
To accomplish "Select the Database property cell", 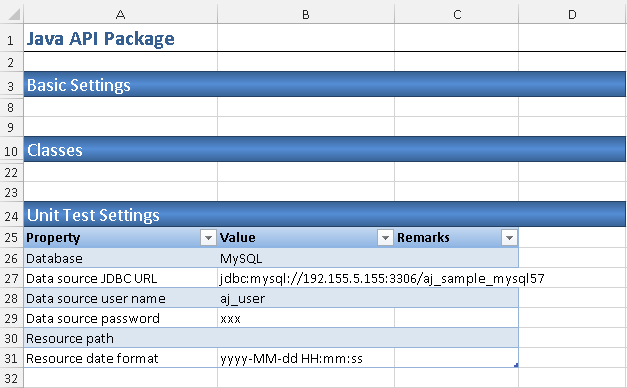I will pos(120,258).
